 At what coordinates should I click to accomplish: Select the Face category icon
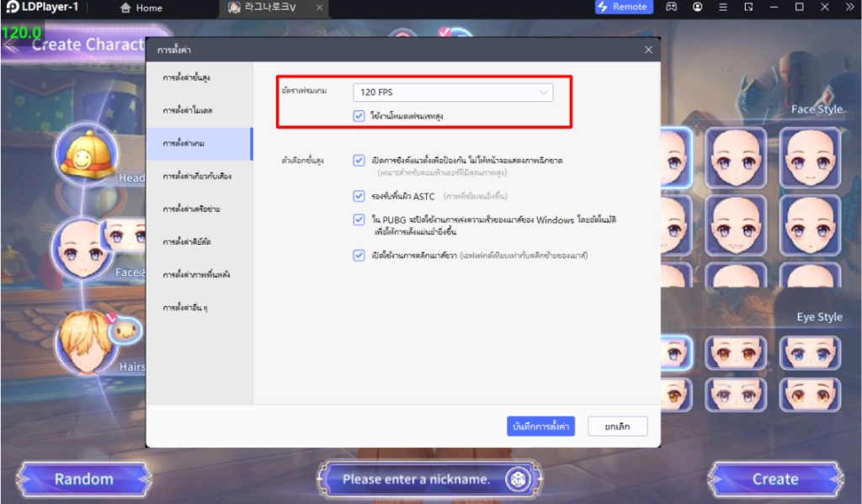point(82,250)
